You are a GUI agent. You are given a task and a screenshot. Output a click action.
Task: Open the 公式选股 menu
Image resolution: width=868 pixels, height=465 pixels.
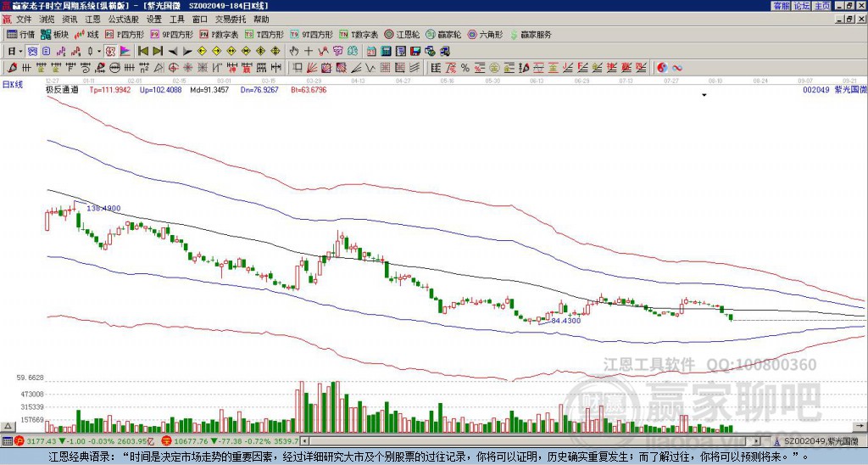pos(124,20)
